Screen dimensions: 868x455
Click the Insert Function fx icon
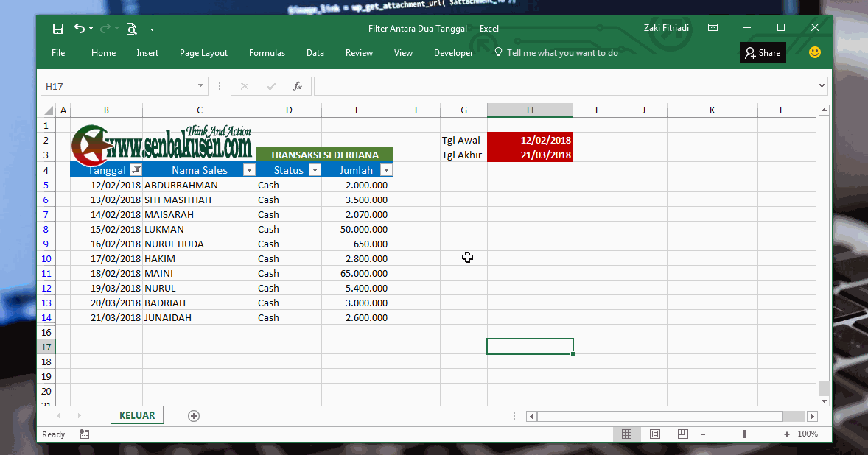click(x=297, y=86)
